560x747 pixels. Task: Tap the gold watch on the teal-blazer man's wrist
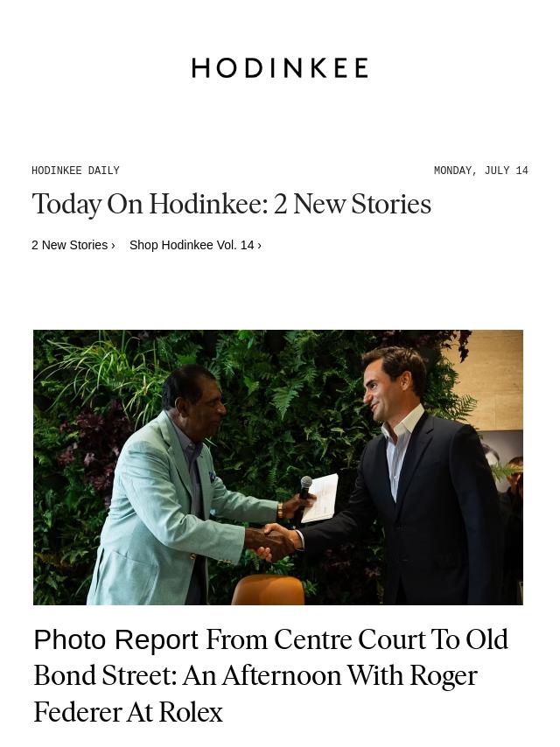[x=280, y=511]
